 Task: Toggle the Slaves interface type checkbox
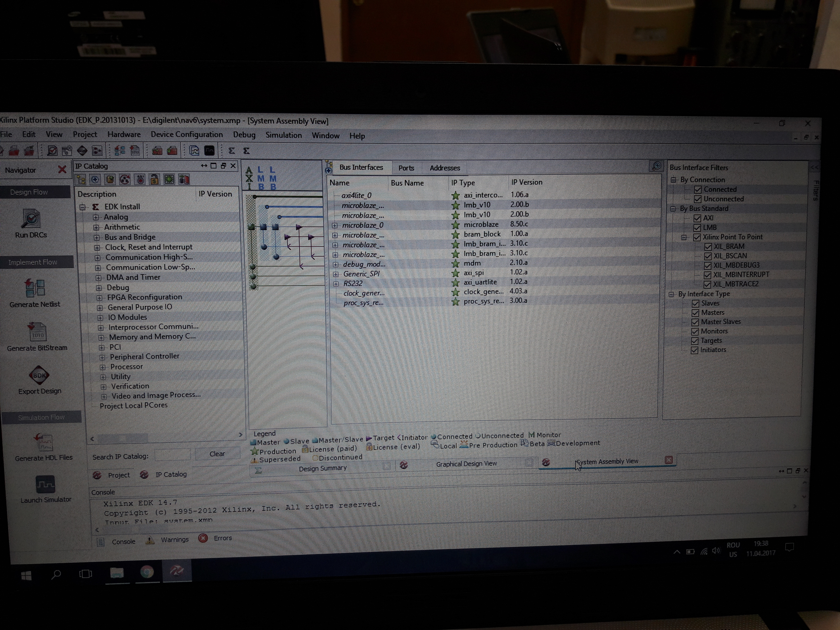point(695,303)
